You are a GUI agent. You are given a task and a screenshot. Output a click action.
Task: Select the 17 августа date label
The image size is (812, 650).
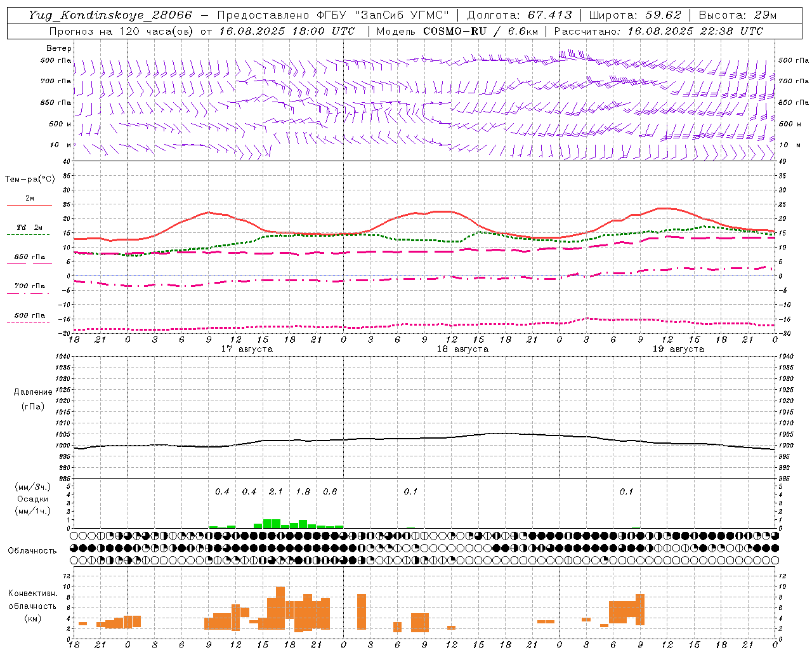(x=247, y=349)
